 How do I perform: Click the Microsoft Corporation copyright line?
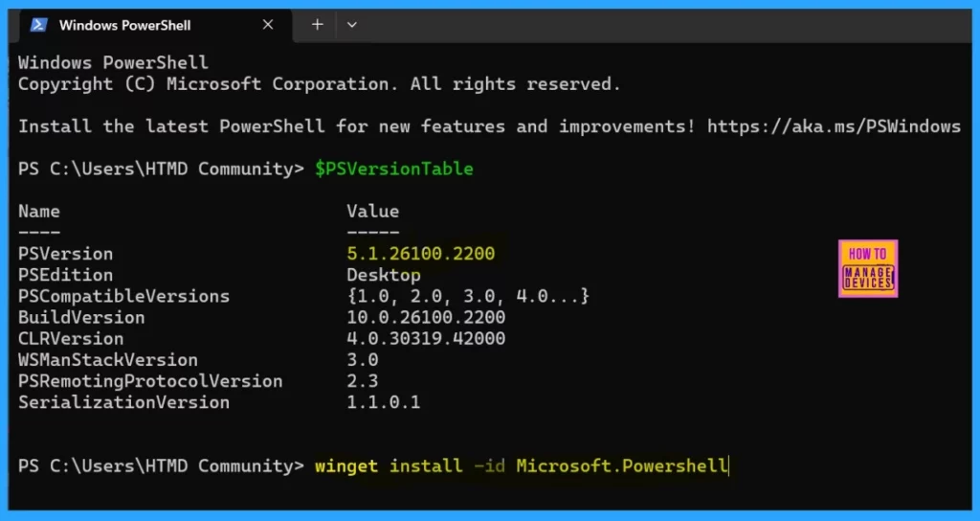319,84
